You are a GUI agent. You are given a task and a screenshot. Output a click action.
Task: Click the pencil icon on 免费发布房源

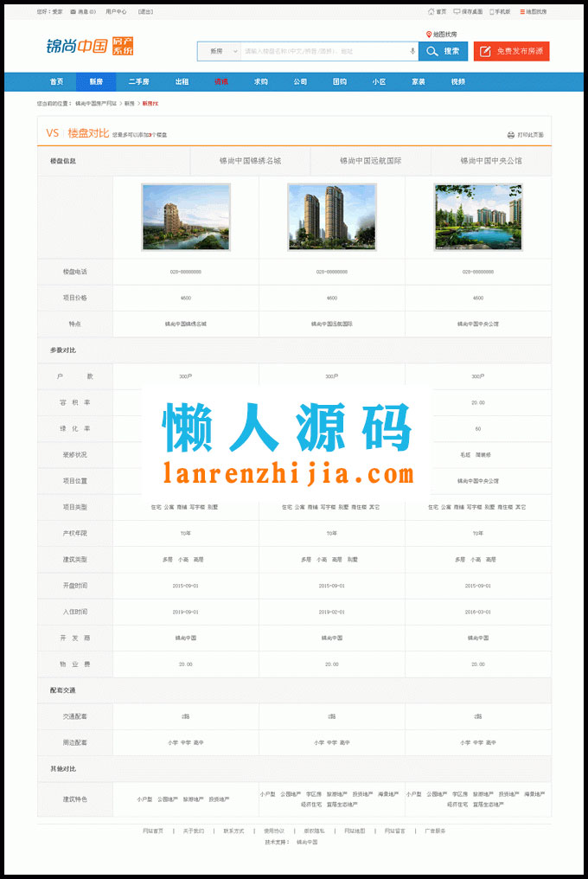(x=485, y=52)
